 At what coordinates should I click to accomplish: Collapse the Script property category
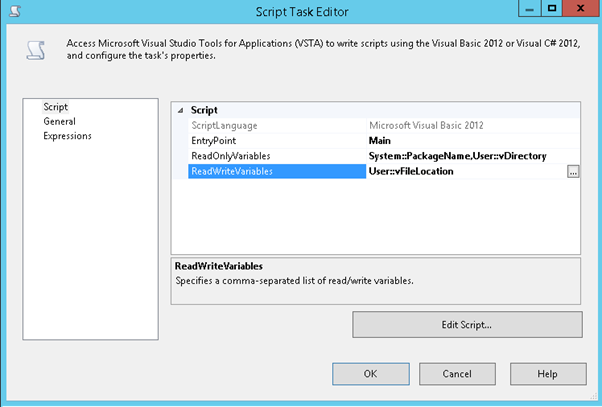tap(180, 110)
